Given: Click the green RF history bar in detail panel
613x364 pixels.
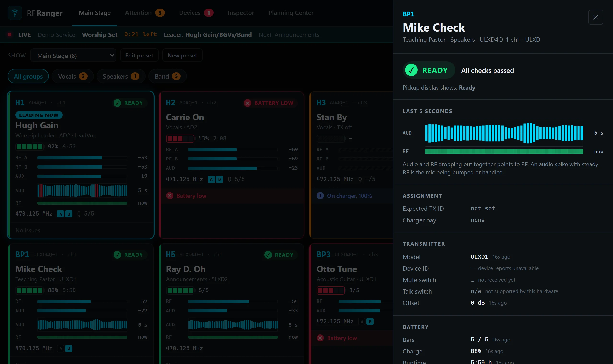Looking at the screenshot, I should pos(504,151).
